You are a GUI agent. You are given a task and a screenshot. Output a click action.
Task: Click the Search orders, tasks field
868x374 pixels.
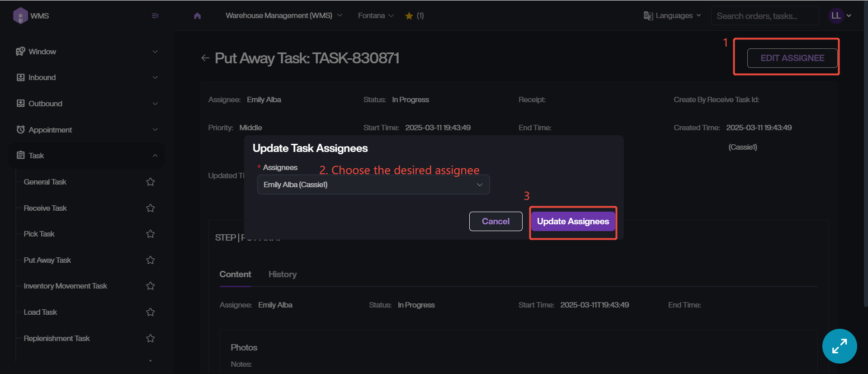[x=764, y=16]
